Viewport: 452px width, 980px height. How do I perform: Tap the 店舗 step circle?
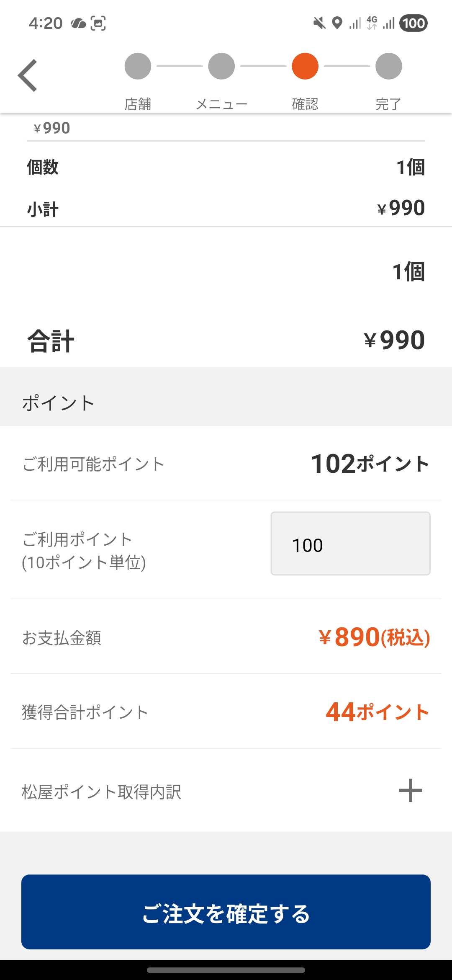[138, 66]
